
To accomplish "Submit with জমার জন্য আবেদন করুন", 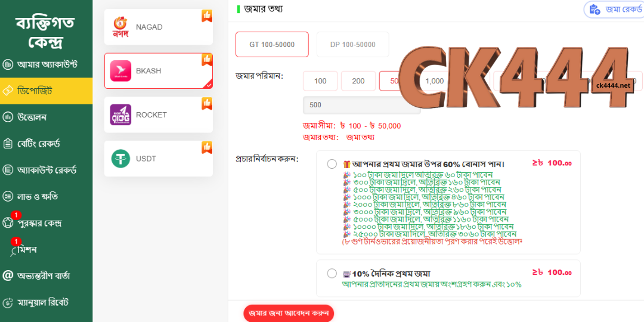I will tap(289, 313).
